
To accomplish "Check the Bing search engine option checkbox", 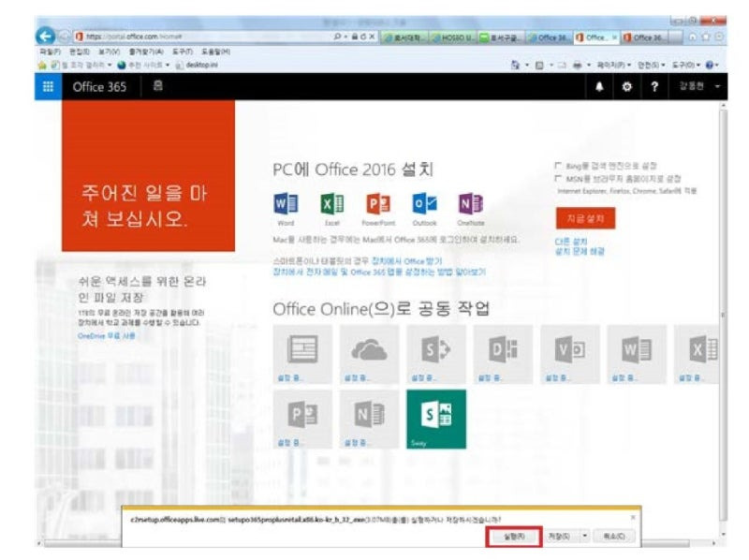I will pyautogui.click(x=557, y=166).
